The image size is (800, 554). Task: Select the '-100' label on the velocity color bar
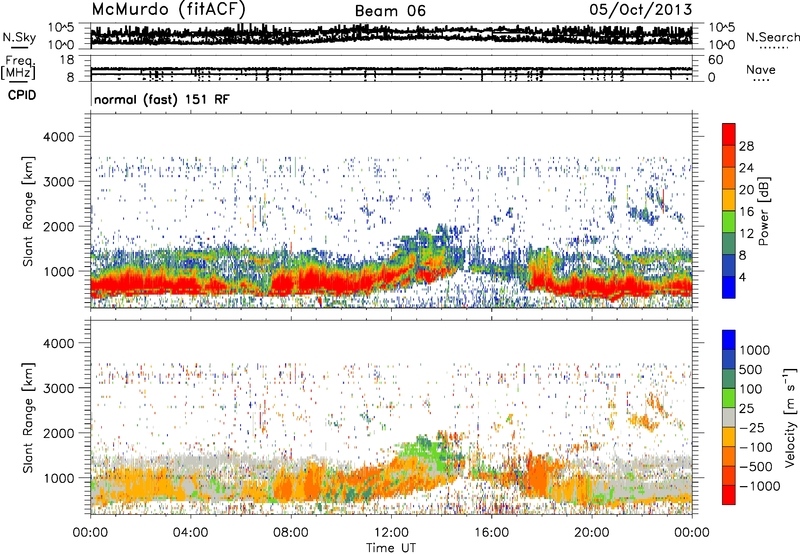tap(755, 447)
